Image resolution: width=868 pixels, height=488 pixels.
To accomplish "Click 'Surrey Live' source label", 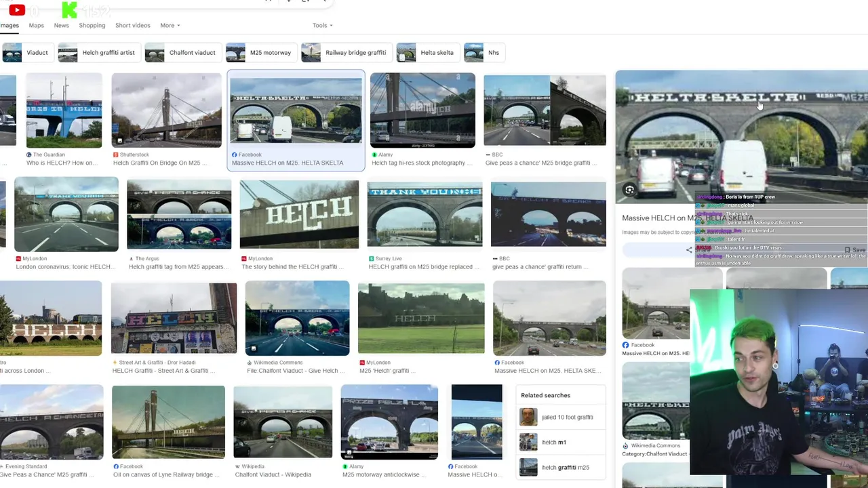I will click(389, 258).
